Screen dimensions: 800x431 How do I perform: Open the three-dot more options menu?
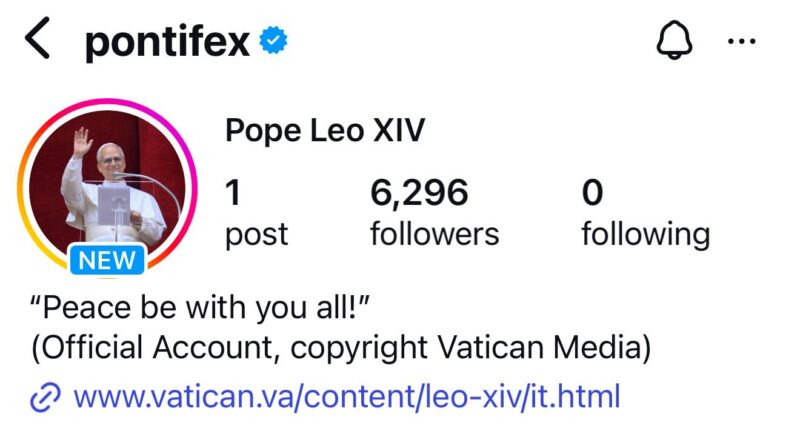pyautogui.click(x=742, y=41)
